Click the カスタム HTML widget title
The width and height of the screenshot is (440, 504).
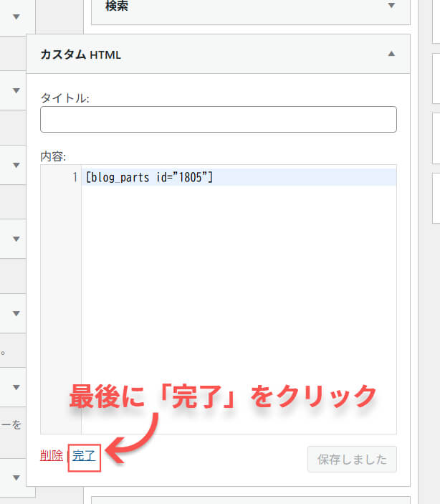click(x=80, y=54)
